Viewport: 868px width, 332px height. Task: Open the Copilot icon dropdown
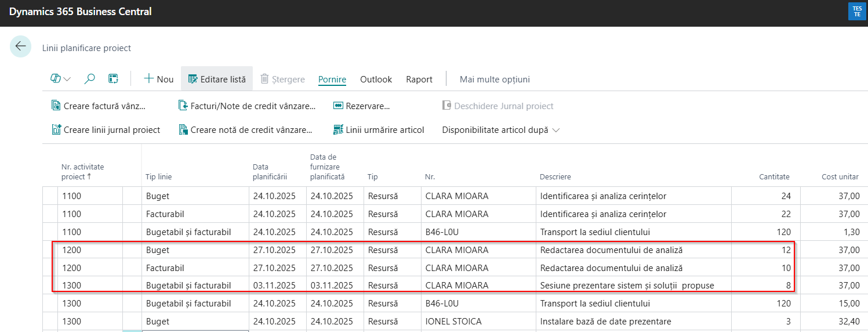[x=61, y=79]
